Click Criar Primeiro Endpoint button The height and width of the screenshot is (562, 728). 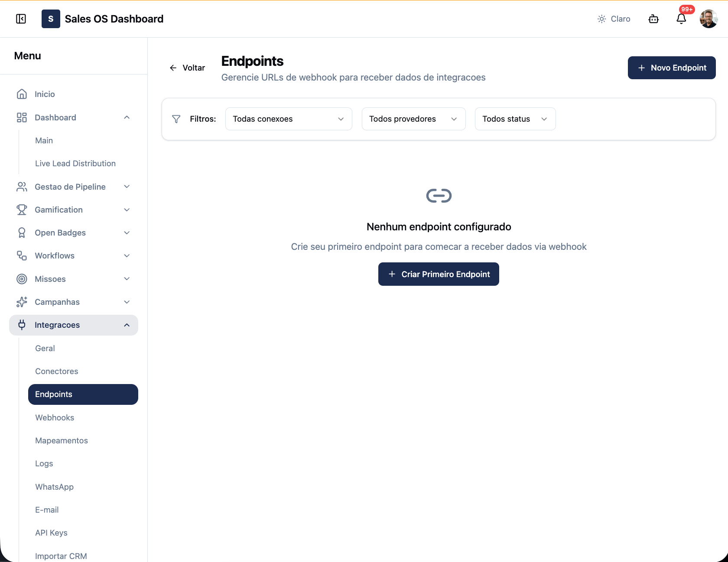[x=439, y=274]
